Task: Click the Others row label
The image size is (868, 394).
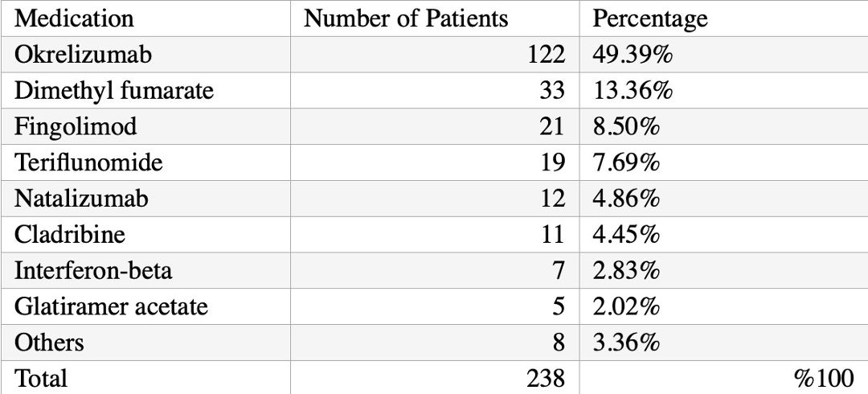Action: tap(145, 343)
